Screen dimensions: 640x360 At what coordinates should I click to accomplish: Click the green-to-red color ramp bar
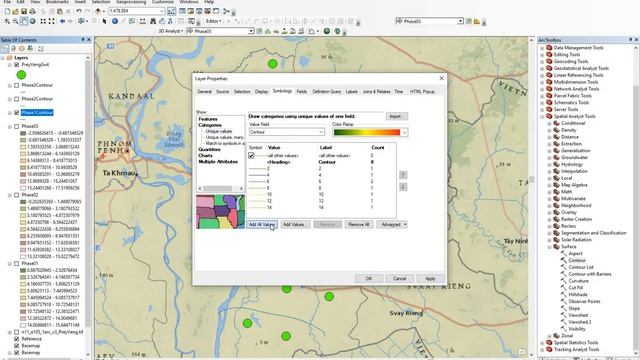click(x=367, y=132)
